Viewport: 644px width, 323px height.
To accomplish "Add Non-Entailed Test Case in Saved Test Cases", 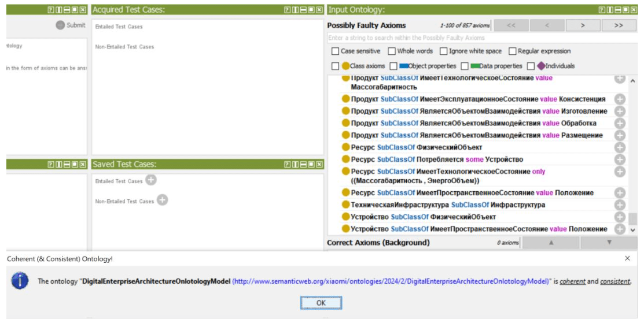I will 163,201.
